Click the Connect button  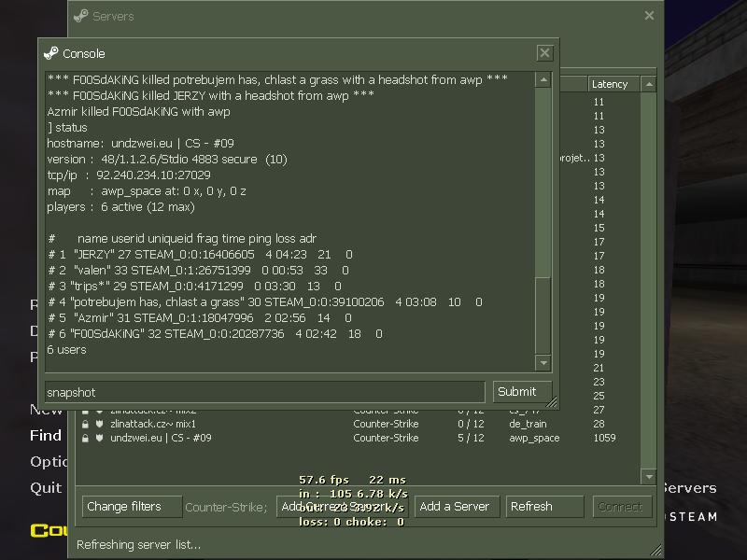point(622,507)
